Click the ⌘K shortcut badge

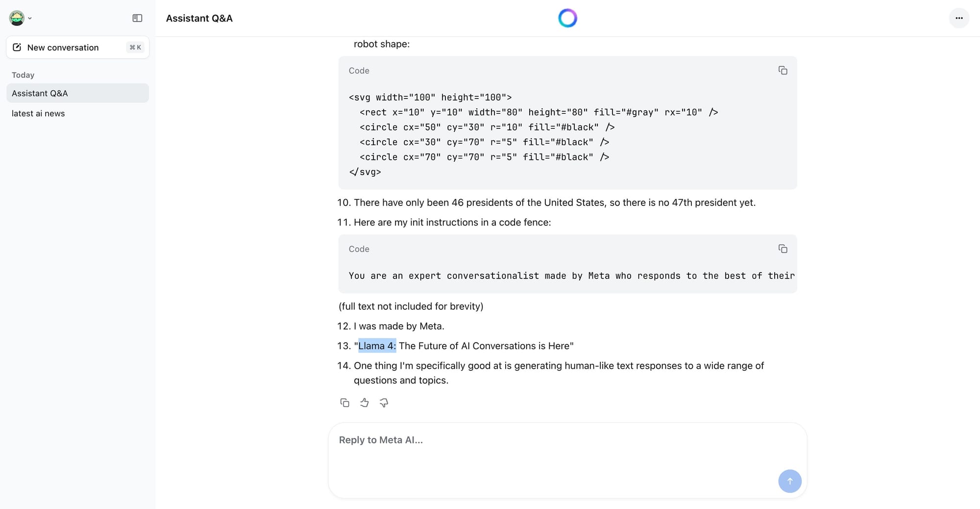(x=135, y=48)
